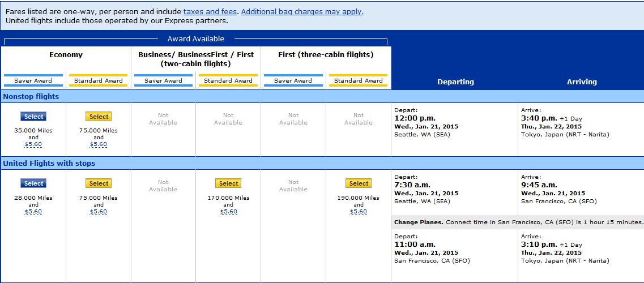Click the Economy Standard Award column header
Image resolution: width=644 pixels, height=283 pixels.
coord(99,80)
